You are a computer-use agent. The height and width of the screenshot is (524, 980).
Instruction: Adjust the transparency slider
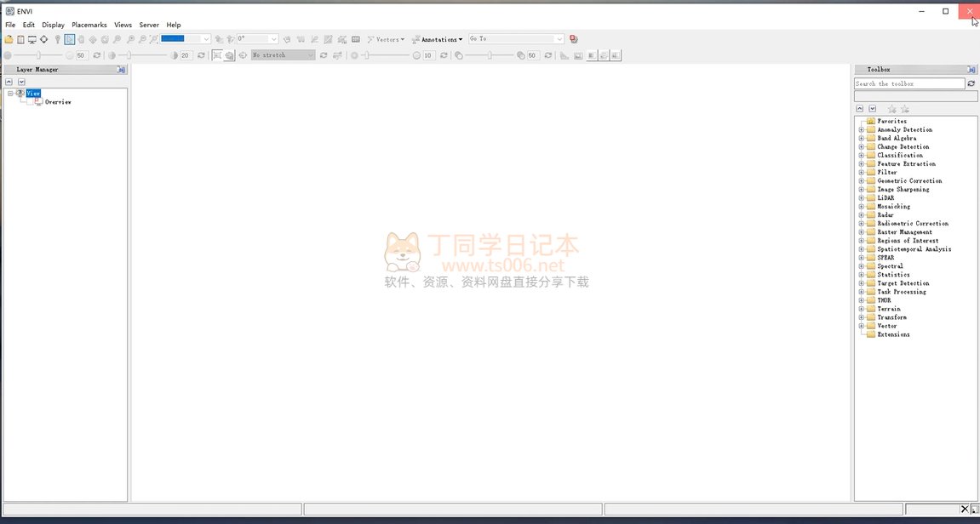click(490, 55)
